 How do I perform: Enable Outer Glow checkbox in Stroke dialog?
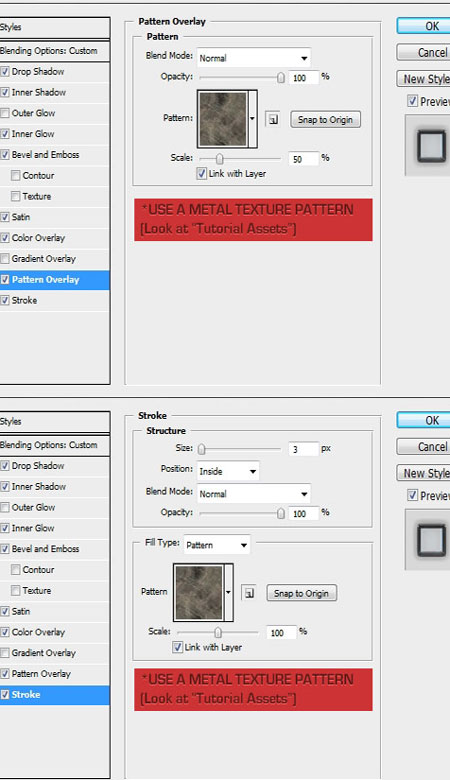(x=5, y=507)
